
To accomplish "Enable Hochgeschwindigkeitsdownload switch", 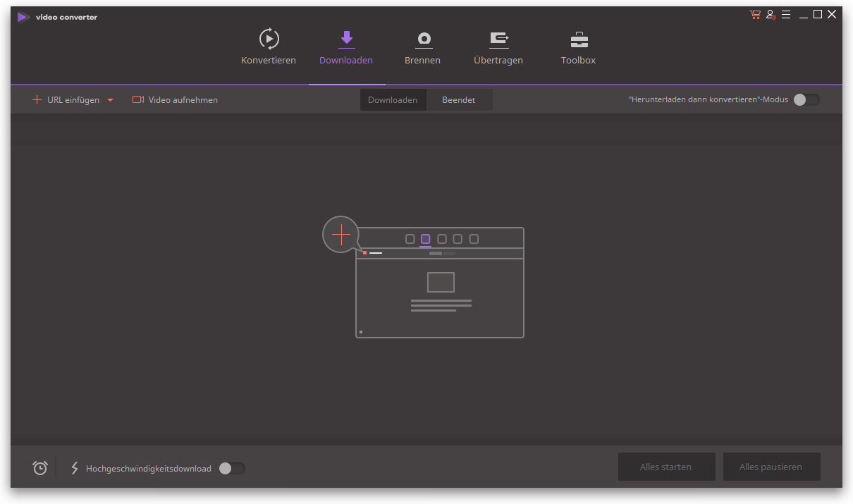I will (x=232, y=468).
